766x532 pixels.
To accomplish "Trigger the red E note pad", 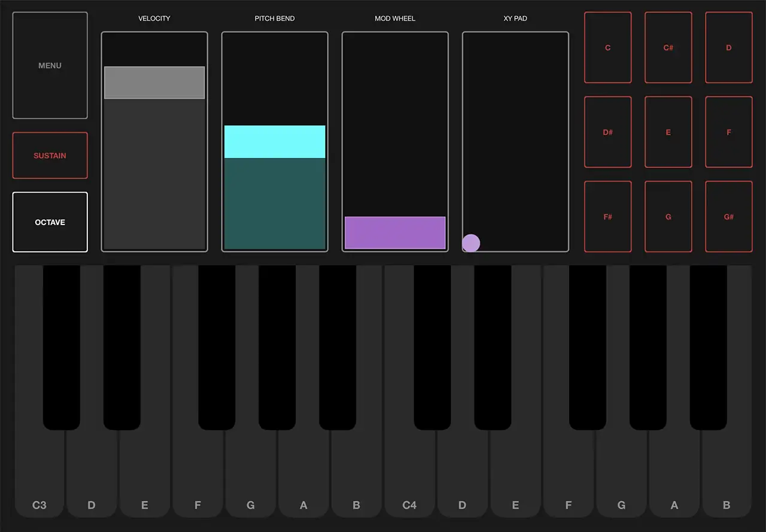I will [x=668, y=132].
